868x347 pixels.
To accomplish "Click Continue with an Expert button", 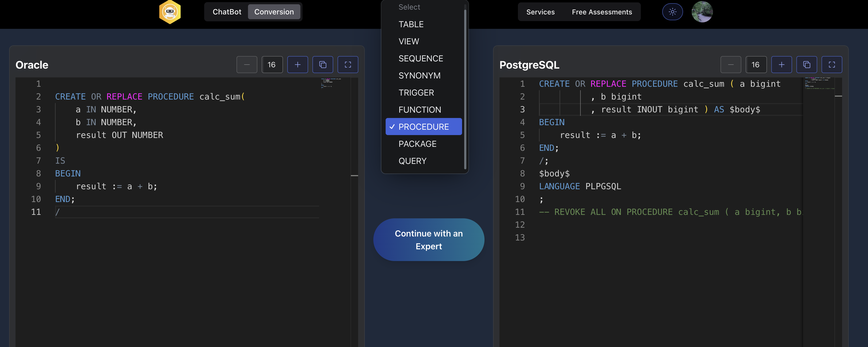I will (x=429, y=240).
